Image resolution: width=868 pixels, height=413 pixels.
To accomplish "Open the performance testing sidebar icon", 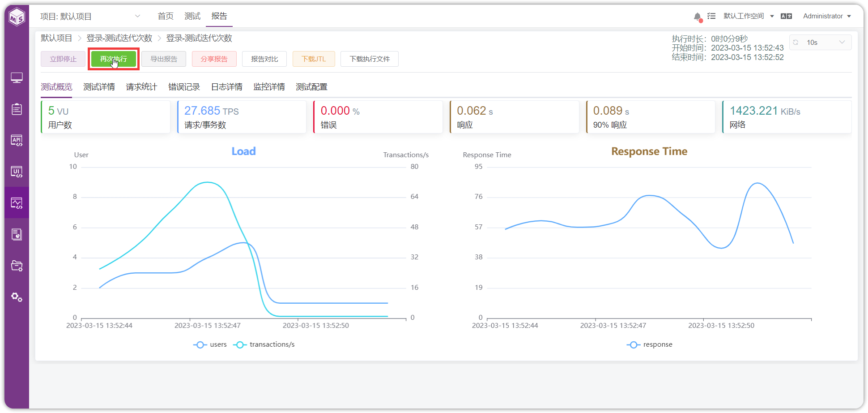I will (17, 203).
